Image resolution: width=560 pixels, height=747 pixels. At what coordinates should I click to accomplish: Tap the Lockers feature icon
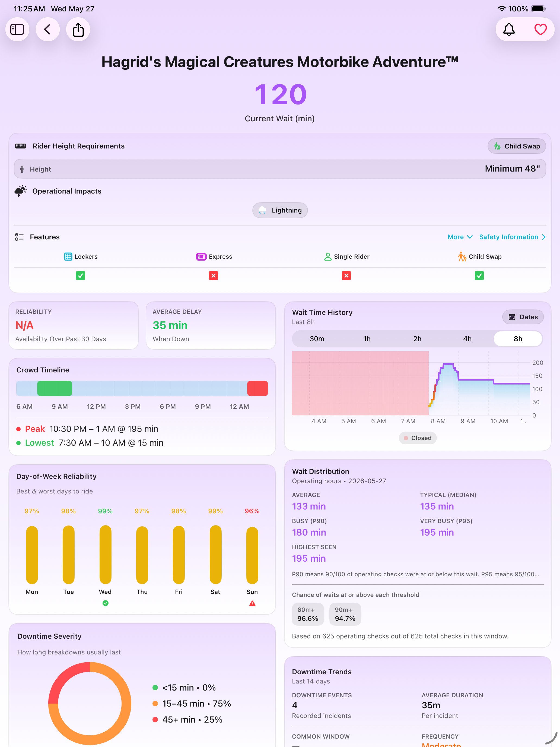point(68,257)
